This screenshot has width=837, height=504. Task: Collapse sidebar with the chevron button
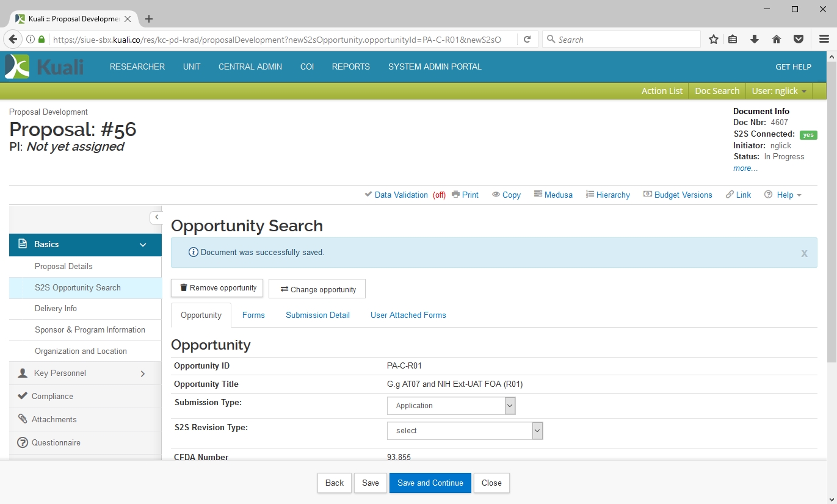coord(156,217)
